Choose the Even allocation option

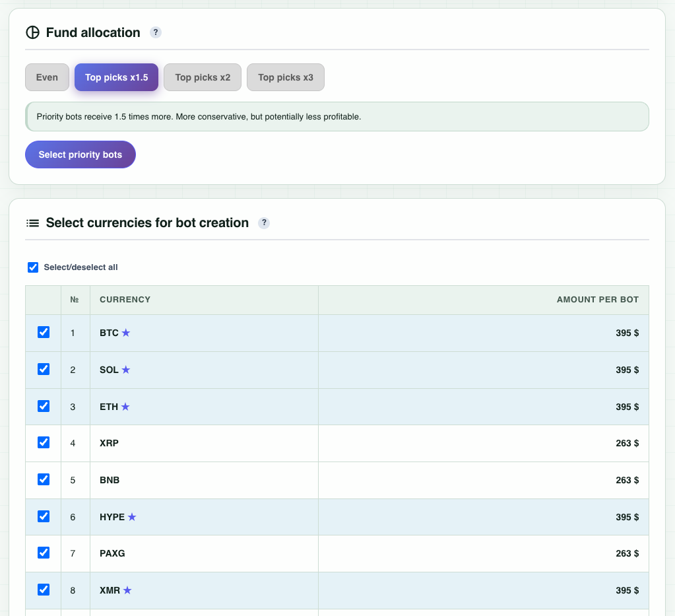click(47, 77)
